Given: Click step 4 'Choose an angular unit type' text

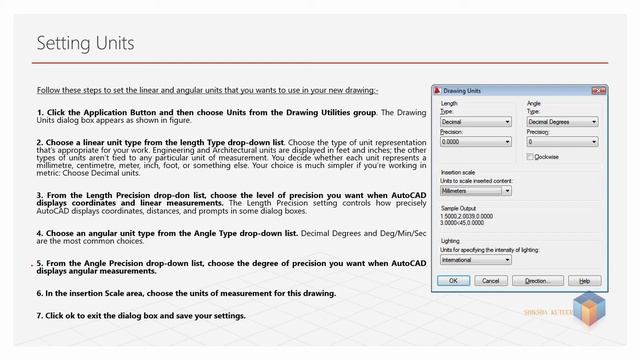Looking at the screenshot, I should [231, 237].
